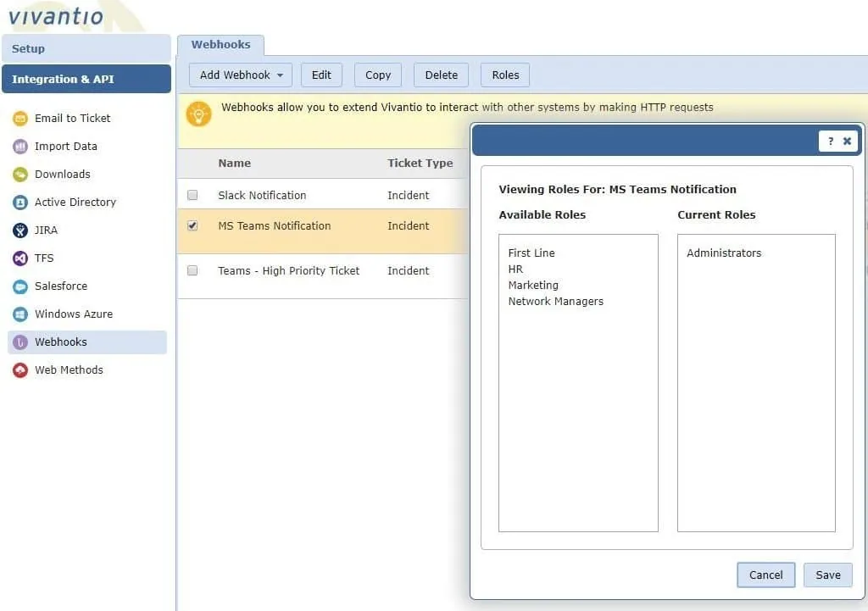Click the Copy webhook button

[378, 75]
